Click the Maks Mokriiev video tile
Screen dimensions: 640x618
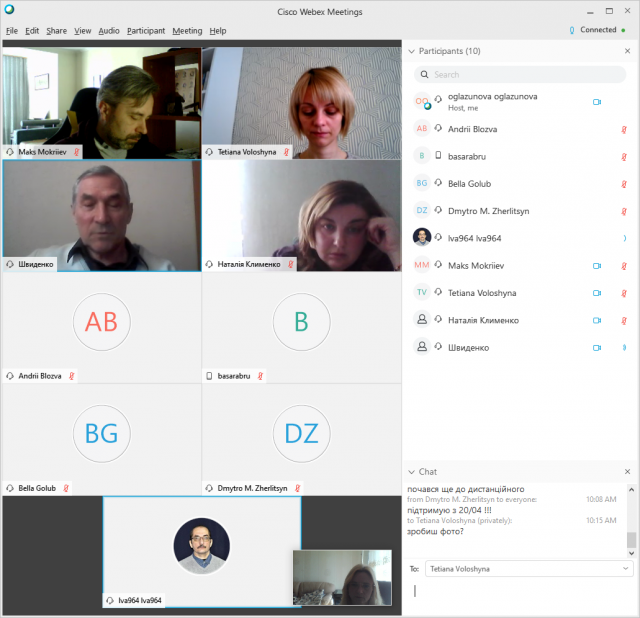point(102,103)
